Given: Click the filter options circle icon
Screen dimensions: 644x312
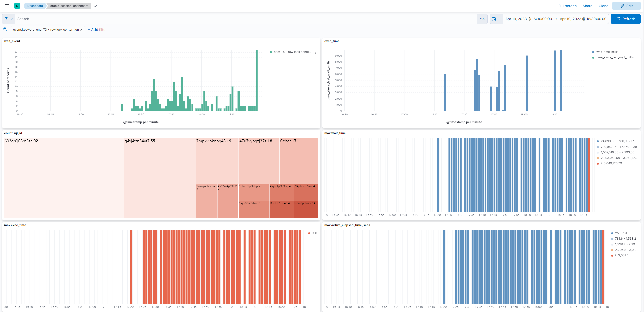Looking at the screenshot, I should click(x=5, y=29).
